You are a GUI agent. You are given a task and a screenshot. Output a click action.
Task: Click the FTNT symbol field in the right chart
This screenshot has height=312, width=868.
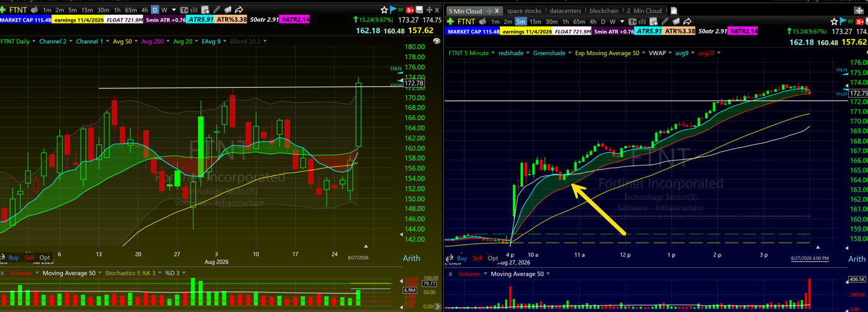(466, 22)
